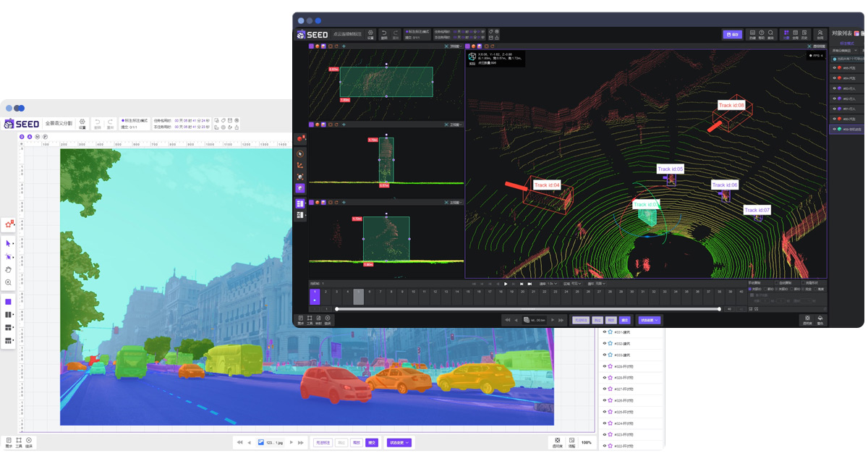Click the 映射 icon in dark window footer
868x464 pixels.
[318, 319]
